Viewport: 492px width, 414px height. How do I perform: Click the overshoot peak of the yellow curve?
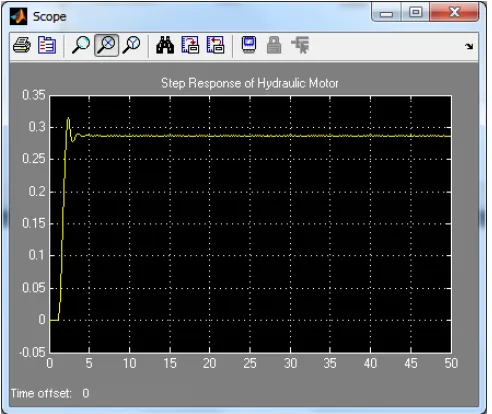click(68, 118)
